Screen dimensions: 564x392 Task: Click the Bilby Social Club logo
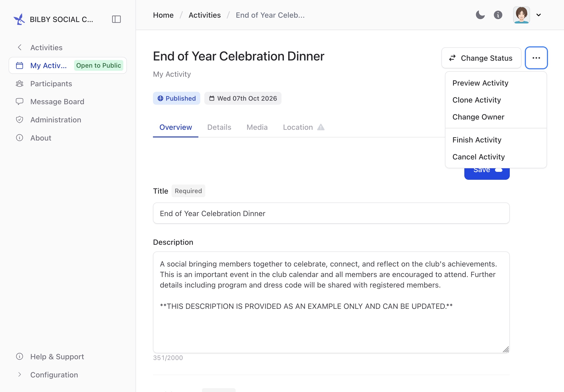tap(19, 19)
